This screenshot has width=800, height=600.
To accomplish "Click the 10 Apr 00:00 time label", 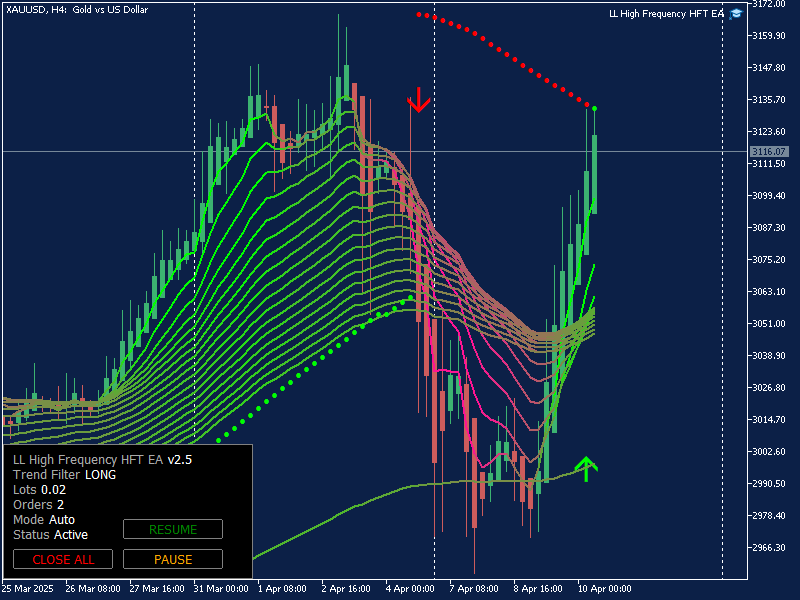I will tap(605, 589).
